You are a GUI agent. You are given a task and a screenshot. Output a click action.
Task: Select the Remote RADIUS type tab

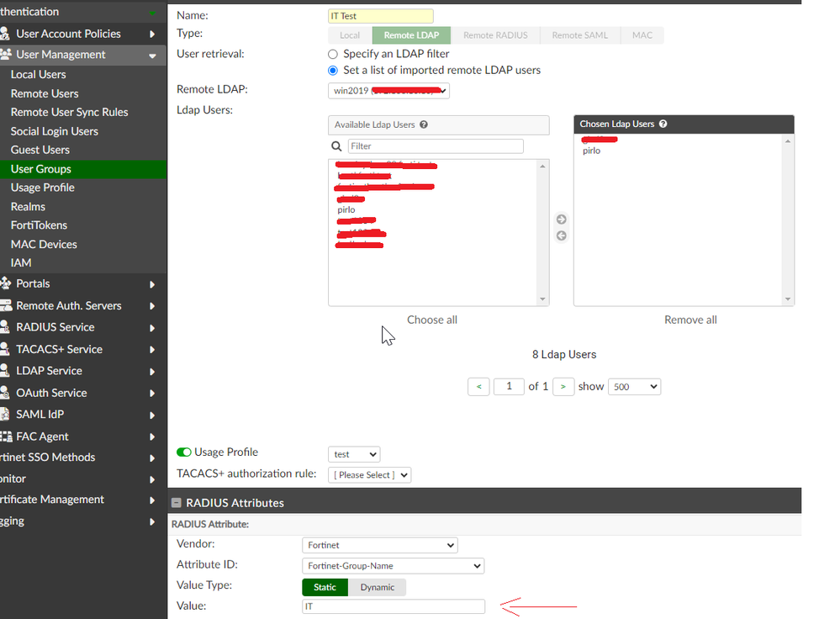(495, 35)
